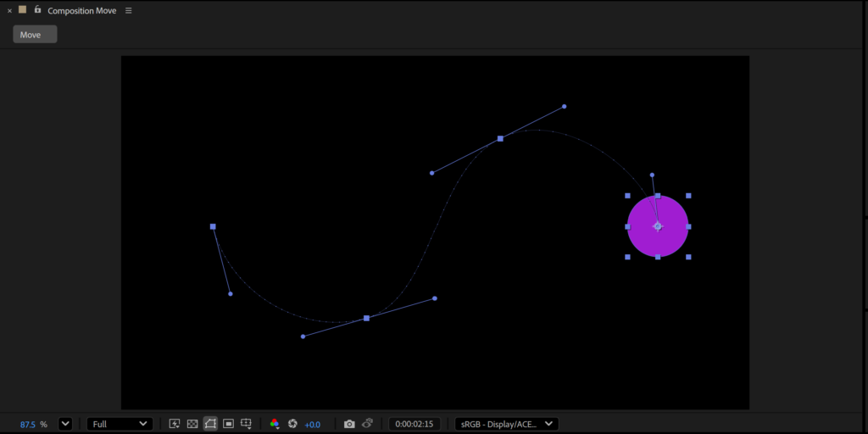
Task: Click the tan composition label color swatch
Action: (23, 10)
